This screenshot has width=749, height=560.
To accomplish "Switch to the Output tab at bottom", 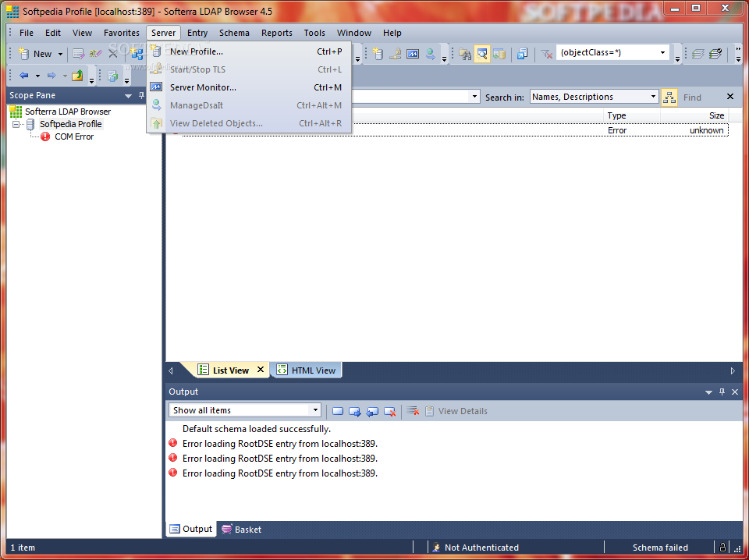I will (191, 529).
